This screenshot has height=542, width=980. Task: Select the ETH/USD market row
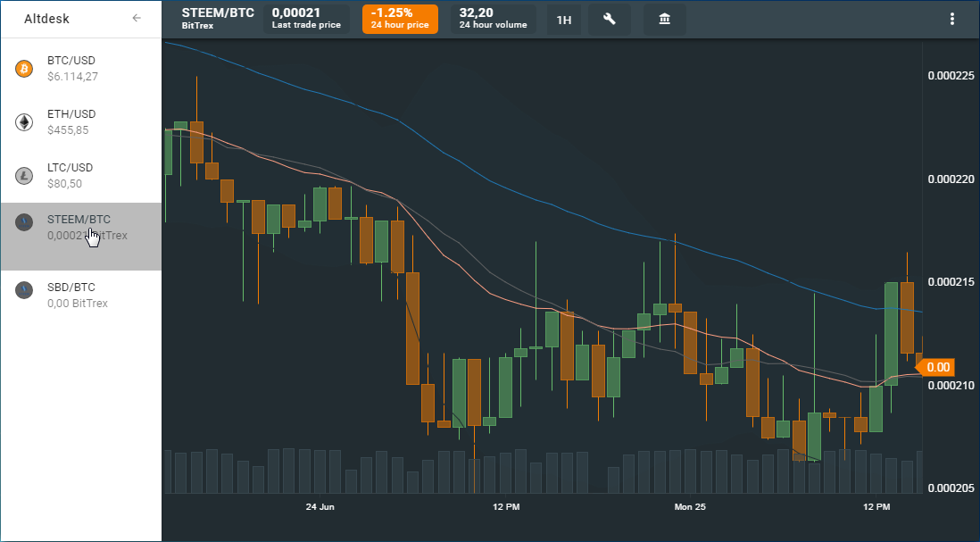[81, 122]
